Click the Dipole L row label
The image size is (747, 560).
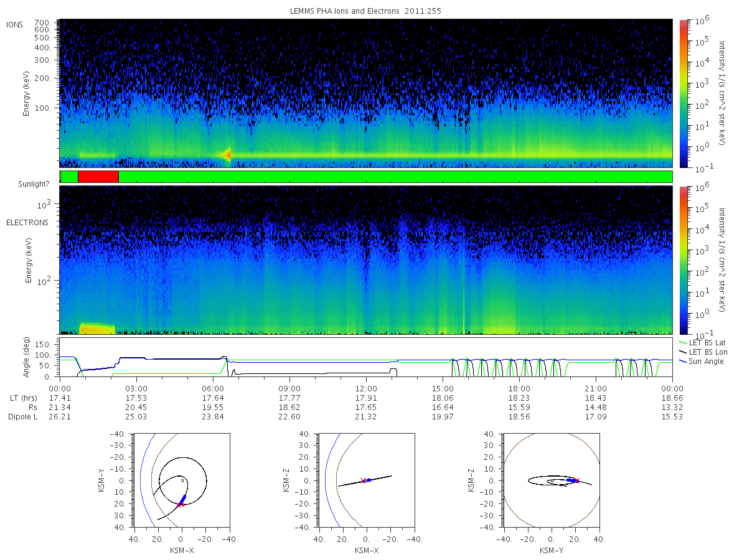[x=23, y=416]
